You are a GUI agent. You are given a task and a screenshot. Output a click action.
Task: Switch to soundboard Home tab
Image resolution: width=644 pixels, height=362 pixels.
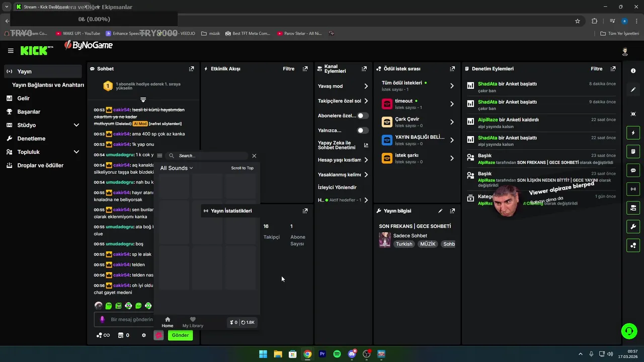pyautogui.click(x=168, y=322)
